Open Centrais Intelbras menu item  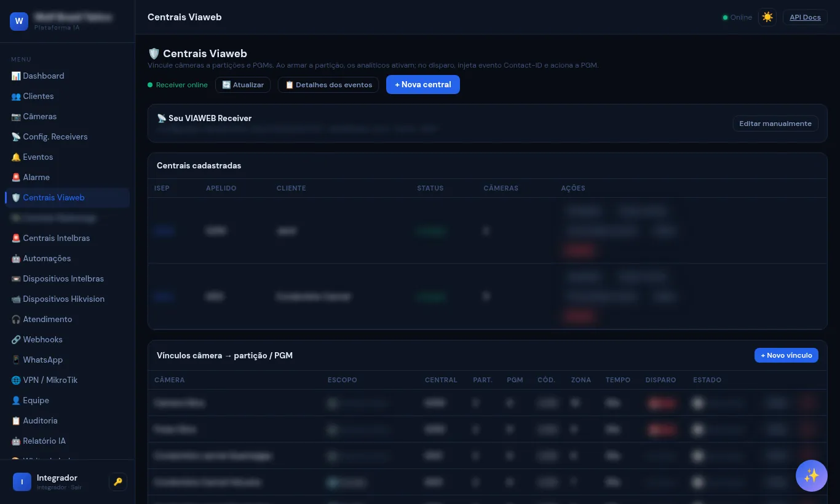tap(68, 238)
